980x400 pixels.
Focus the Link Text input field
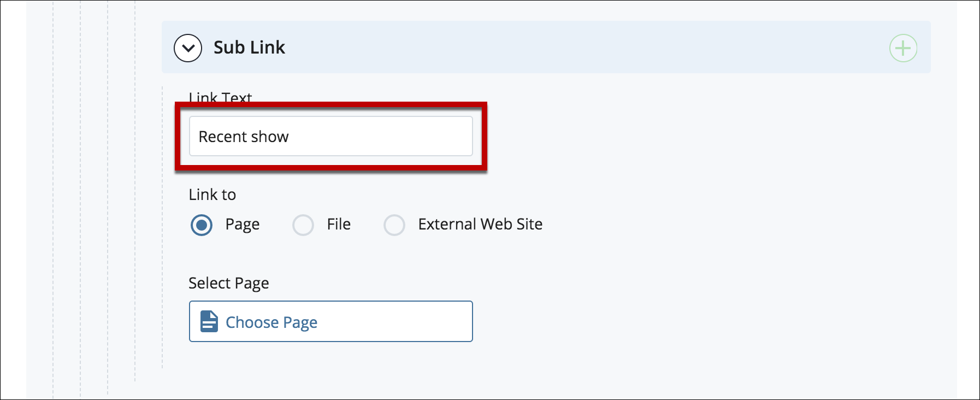[330, 136]
